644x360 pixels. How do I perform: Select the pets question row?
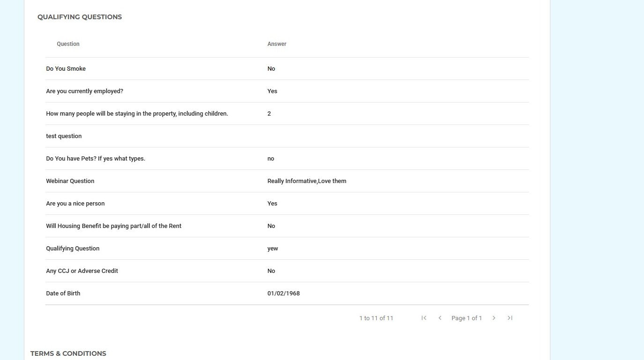pos(95,159)
